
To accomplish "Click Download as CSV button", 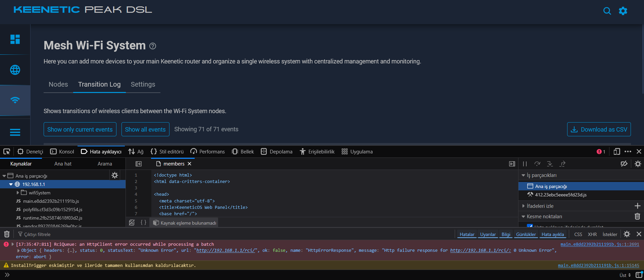I will click(599, 129).
